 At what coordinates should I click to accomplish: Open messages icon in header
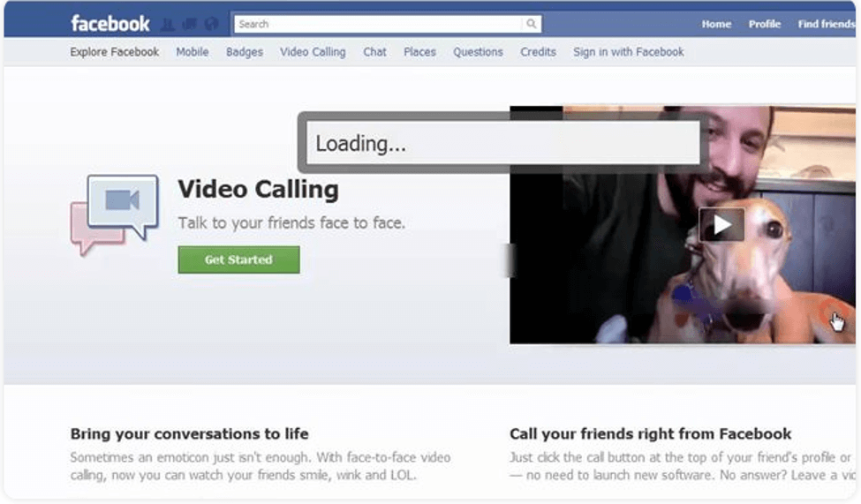point(190,24)
